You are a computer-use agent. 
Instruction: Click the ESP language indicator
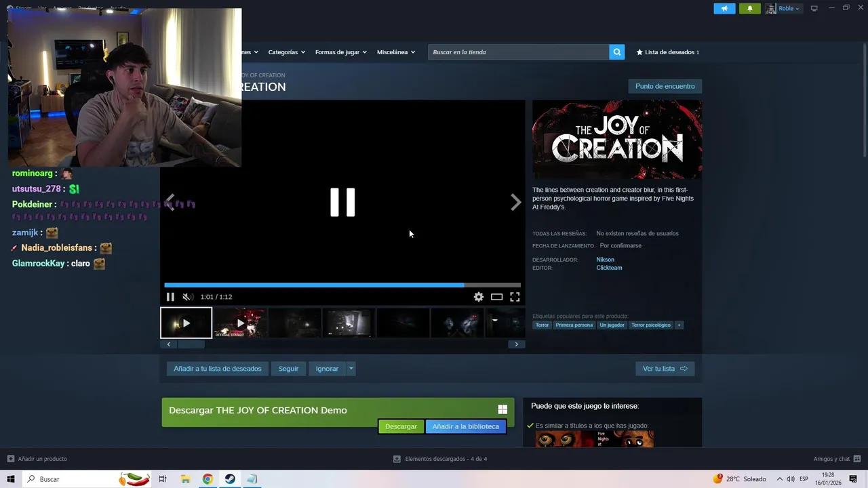coord(804,479)
